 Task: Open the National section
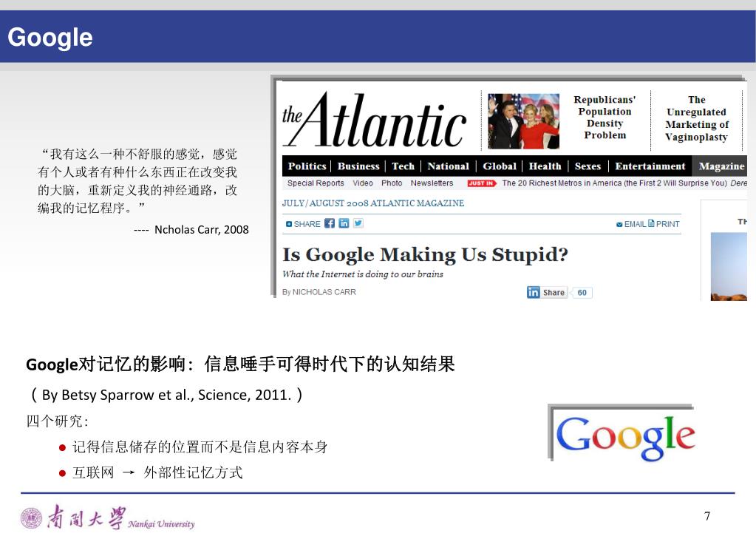pos(448,166)
